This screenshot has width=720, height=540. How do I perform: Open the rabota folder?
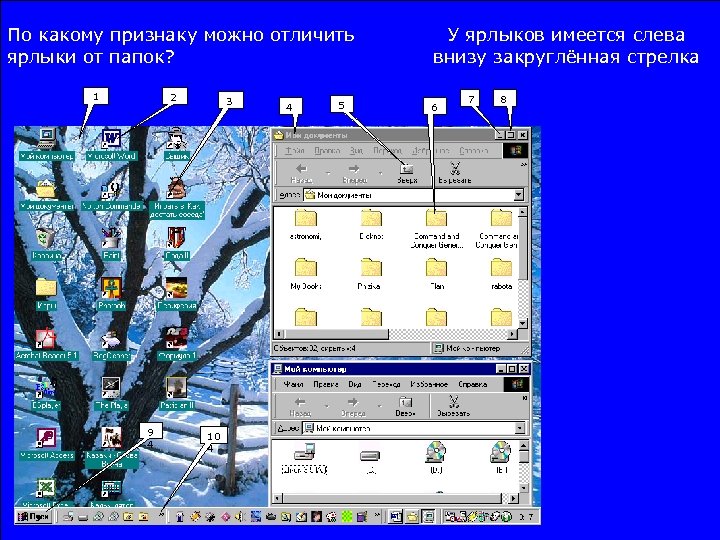(x=501, y=274)
